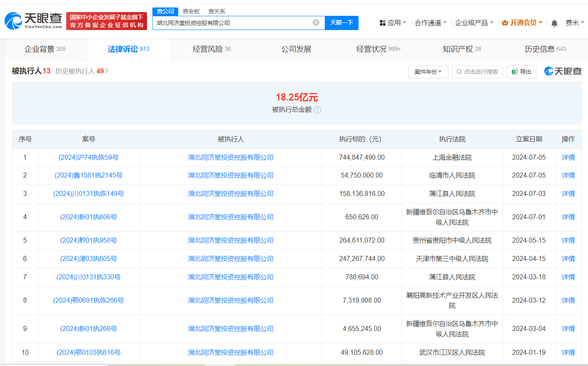Export data with the 导出 Excel button
The height and width of the screenshot is (366, 588).
tap(521, 72)
